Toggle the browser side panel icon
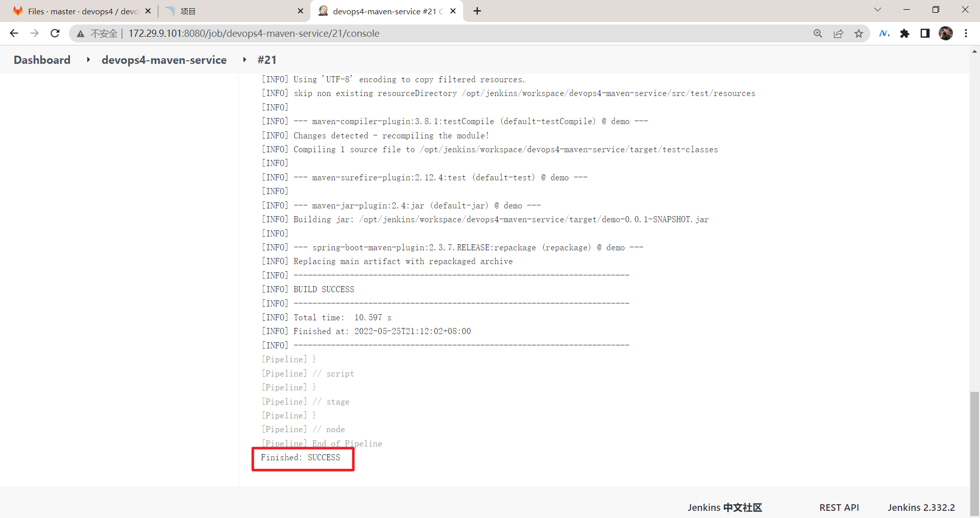This screenshot has height=518, width=980. [925, 33]
